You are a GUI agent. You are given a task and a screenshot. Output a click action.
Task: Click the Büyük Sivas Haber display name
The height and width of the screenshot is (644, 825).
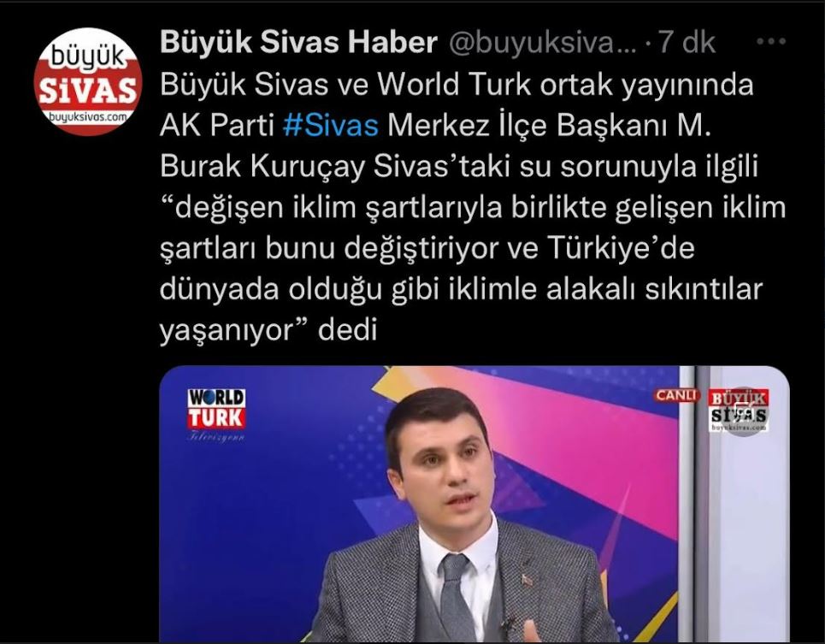click(x=298, y=42)
